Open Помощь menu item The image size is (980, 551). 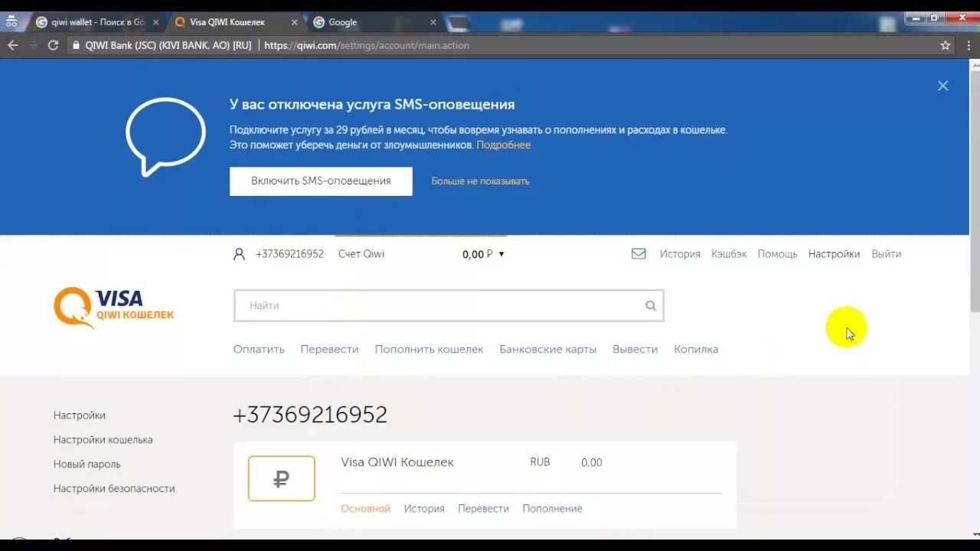777,254
